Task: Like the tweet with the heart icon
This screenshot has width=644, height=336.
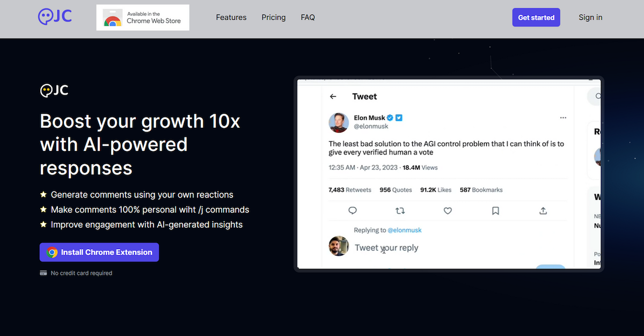Action: (x=448, y=210)
